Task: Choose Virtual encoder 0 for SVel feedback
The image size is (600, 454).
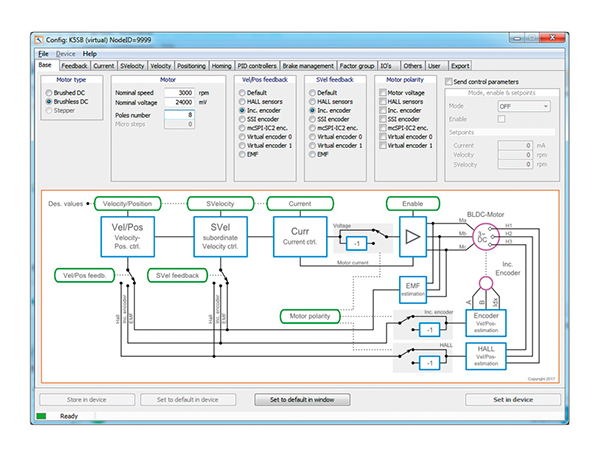Action: pyautogui.click(x=312, y=137)
